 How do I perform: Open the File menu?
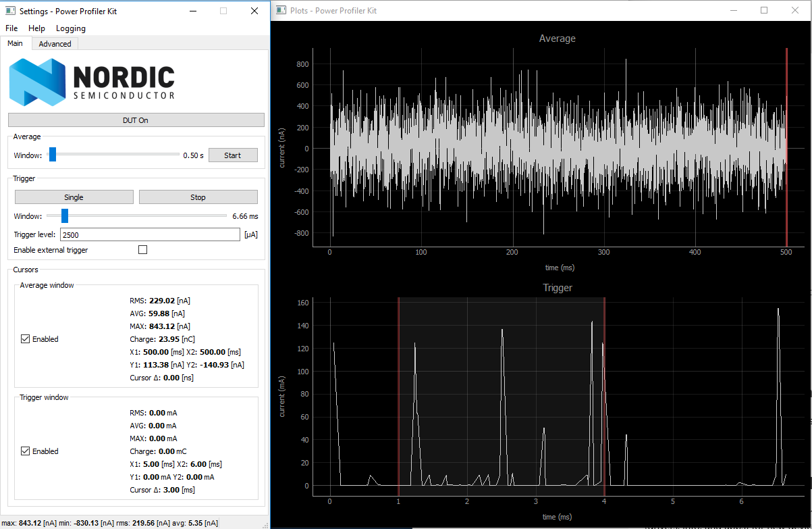(x=11, y=28)
